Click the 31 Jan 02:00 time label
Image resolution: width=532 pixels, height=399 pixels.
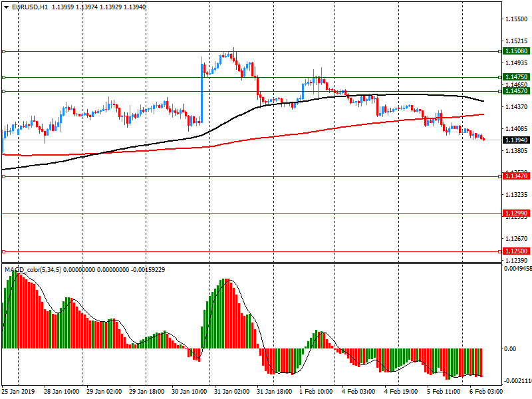point(233,392)
